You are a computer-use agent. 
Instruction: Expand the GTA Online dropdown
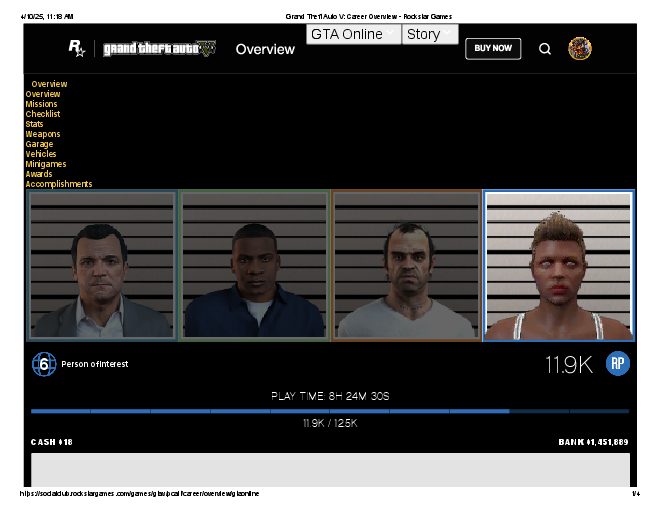point(354,34)
